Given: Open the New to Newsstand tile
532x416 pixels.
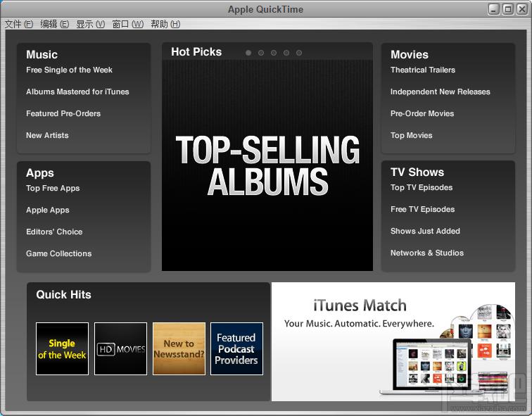Looking at the screenshot, I should tap(179, 349).
